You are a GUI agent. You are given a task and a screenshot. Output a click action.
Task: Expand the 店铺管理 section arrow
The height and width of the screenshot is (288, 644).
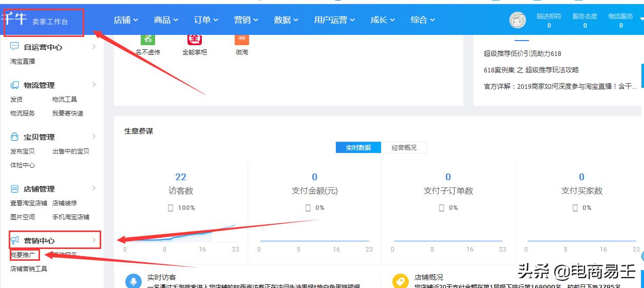tap(94, 188)
